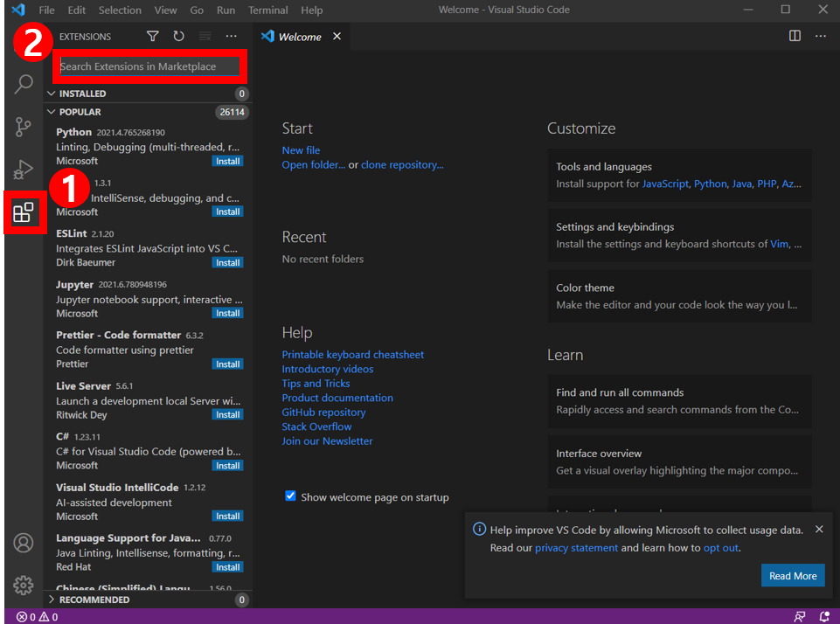
Task: Install Language Support for Java extension
Action: pos(227,566)
